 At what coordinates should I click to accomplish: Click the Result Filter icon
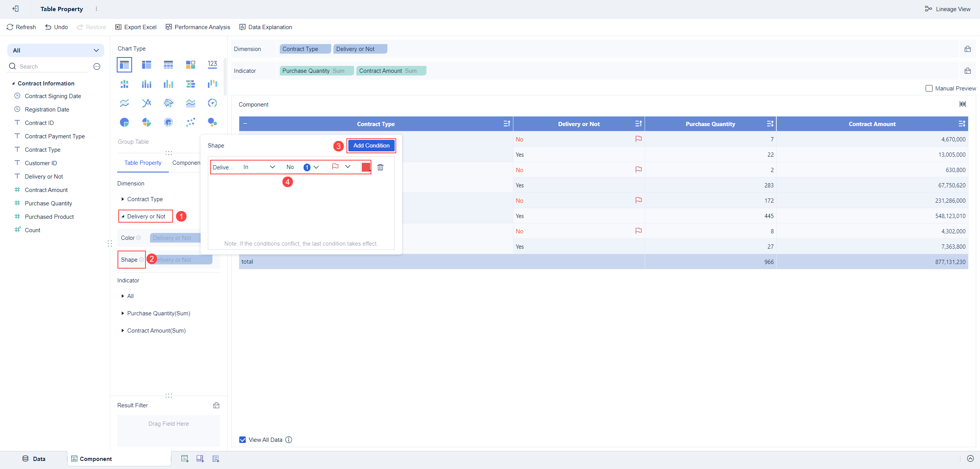click(x=216, y=405)
